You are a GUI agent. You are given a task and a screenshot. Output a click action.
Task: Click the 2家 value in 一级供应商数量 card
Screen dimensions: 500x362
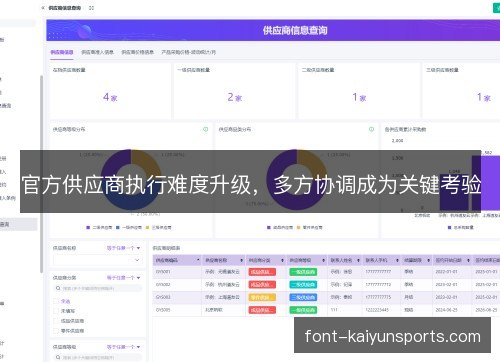pyautogui.click(x=235, y=97)
